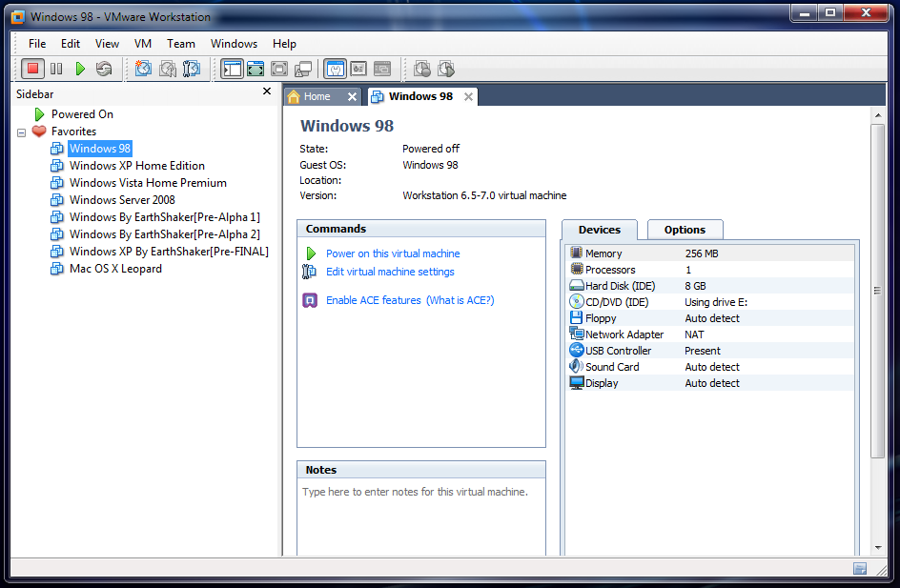
Task: Select Windows 98 in Favorites
Action: pos(100,149)
